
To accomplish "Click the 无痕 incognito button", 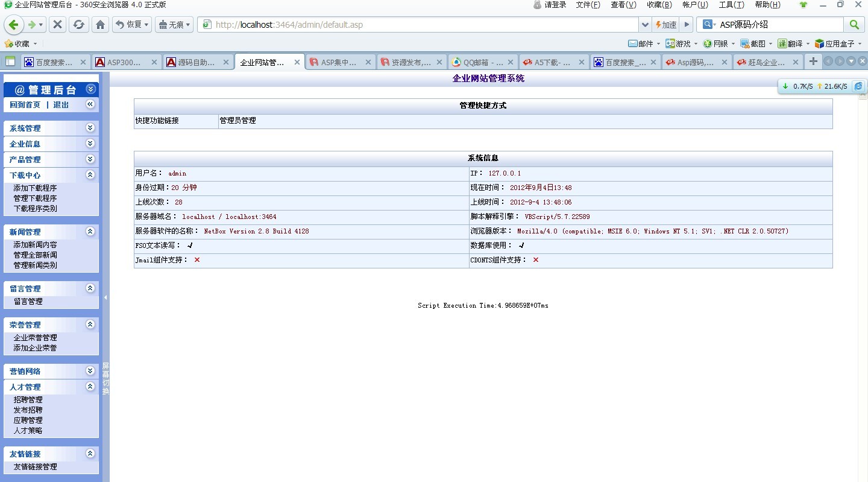I will pyautogui.click(x=174, y=25).
